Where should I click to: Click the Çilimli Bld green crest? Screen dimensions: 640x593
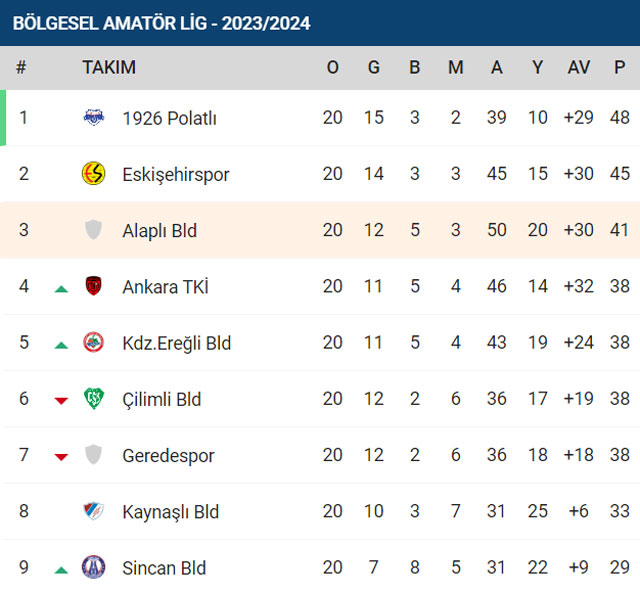click(x=93, y=398)
